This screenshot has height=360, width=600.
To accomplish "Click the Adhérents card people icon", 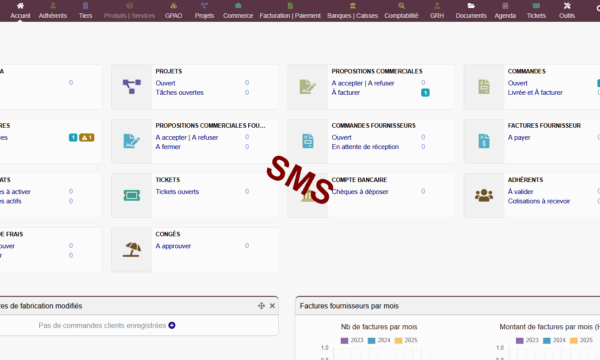I will coord(484,195).
